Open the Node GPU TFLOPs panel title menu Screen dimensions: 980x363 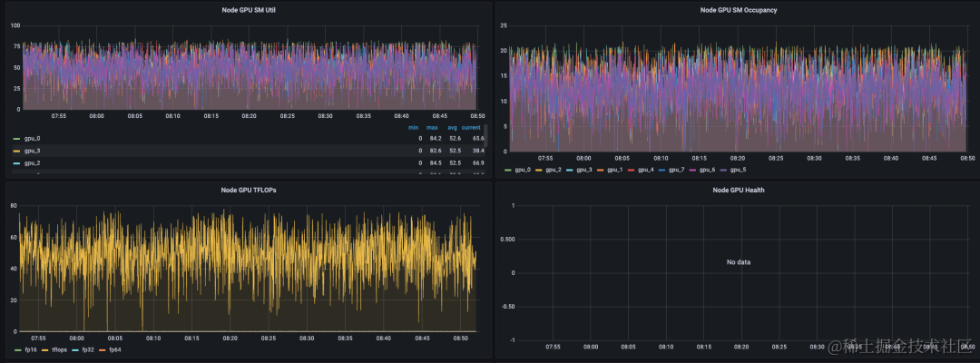coord(249,190)
